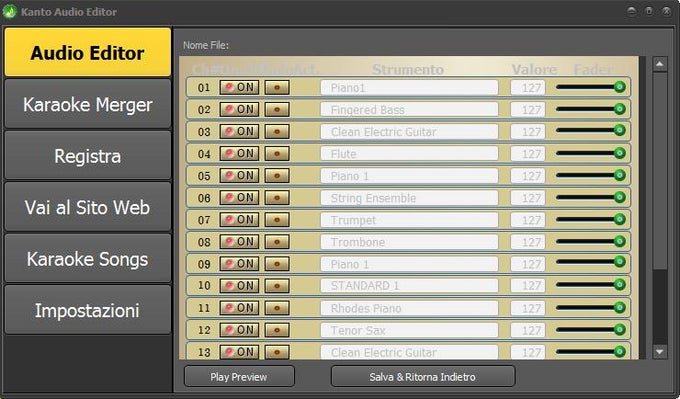Click channel 07 fader knob
Image resolution: width=680 pixels, height=399 pixels.
click(620, 219)
